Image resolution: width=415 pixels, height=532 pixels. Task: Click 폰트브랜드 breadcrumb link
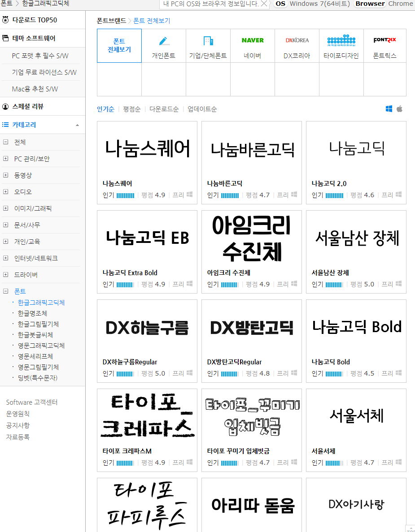pyautogui.click(x=111, y=21)
